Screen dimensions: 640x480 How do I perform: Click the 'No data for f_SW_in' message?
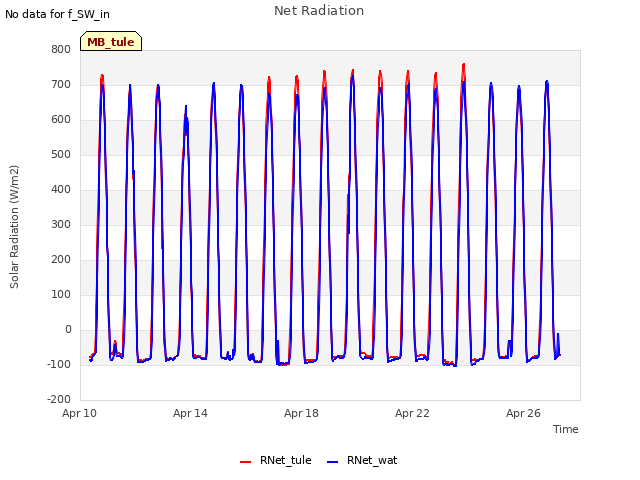tap(57, 14)
